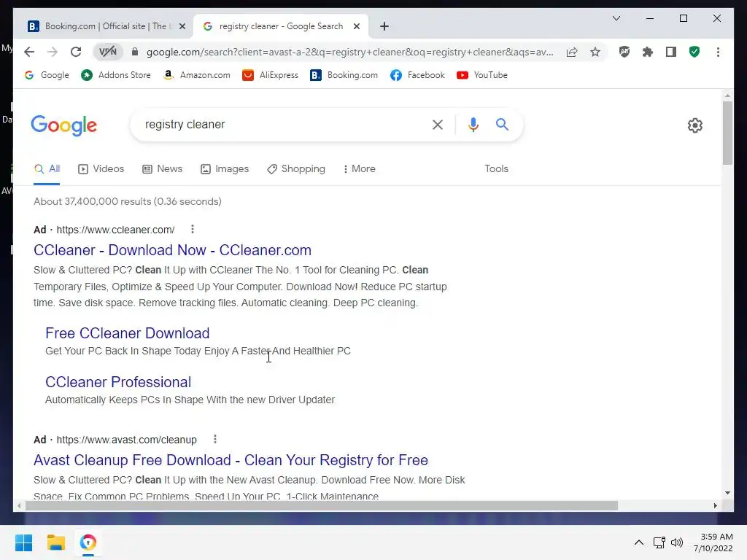Clear the search query with the X

tap(438, 125)
